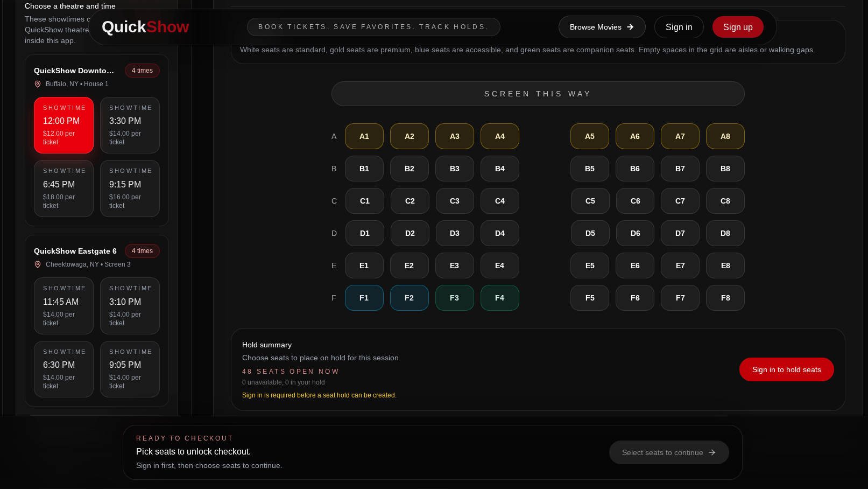Click Select seats to continue button
Viewport: 868px width, 489px height.
click(x=669, y=452)
